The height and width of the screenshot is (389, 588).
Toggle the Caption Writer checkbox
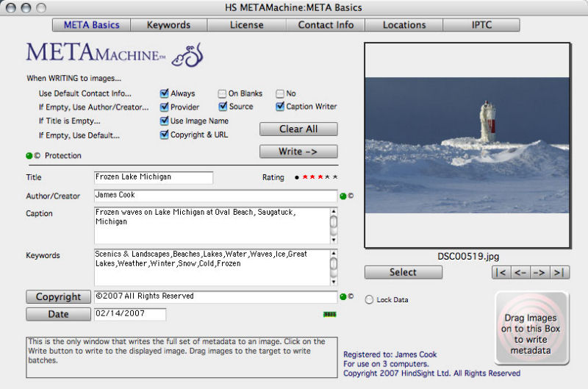[x=280, y=107]
